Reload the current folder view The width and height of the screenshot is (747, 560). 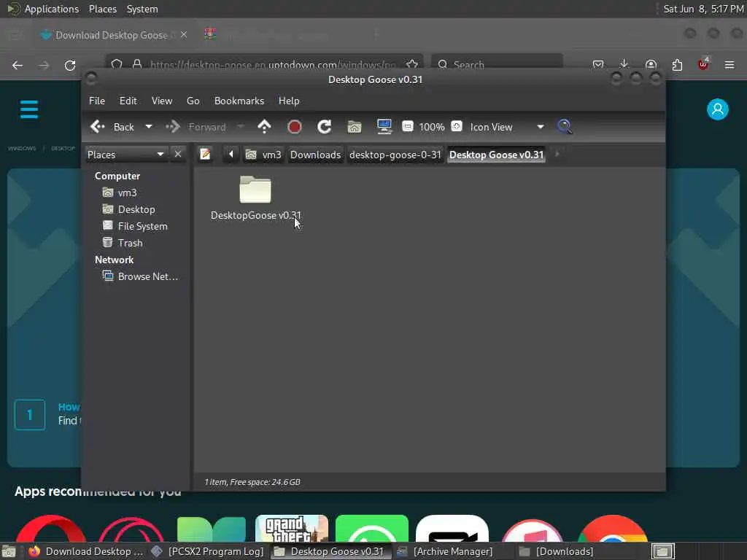click(325, 127)
